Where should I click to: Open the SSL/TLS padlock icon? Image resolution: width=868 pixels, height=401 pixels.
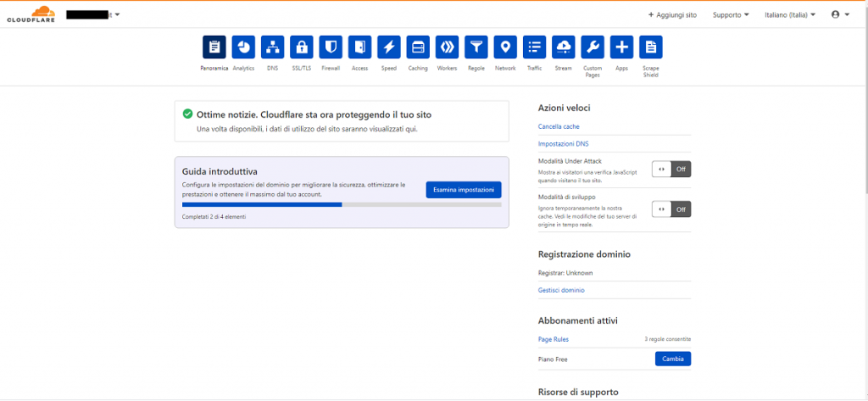(302, 47)
